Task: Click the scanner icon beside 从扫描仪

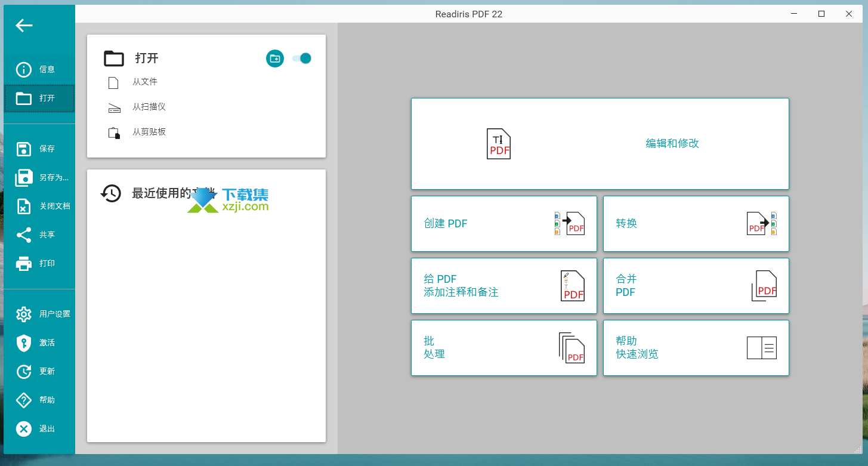Action: click(x=114, y=108)
